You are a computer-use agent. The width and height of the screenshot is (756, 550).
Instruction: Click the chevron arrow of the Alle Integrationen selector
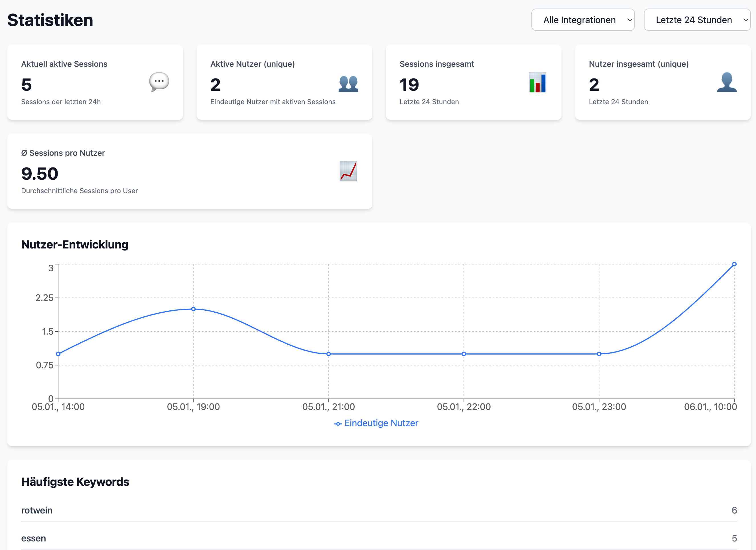click(630, 20)
